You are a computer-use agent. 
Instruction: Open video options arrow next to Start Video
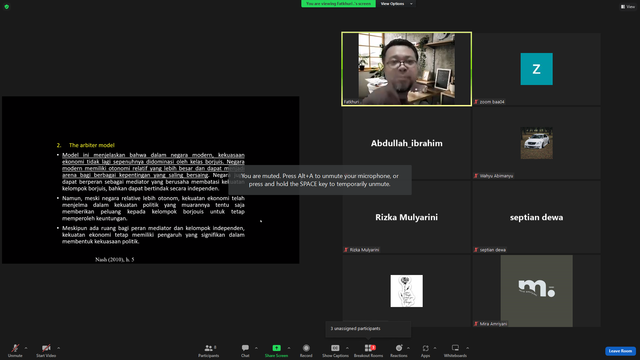tap(59, 348)
